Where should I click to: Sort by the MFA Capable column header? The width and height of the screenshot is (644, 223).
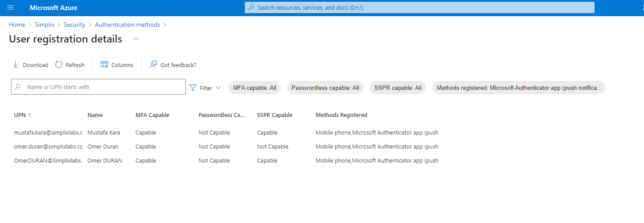pyautogui.click(x=153, y=115)
